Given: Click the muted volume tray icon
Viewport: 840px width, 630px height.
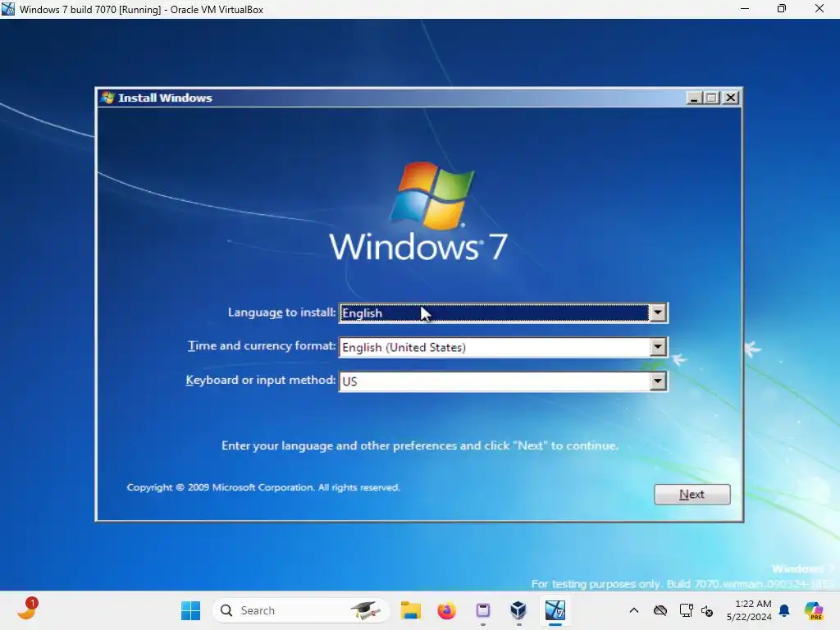Looking at the screenshot, I should (707, 610).
